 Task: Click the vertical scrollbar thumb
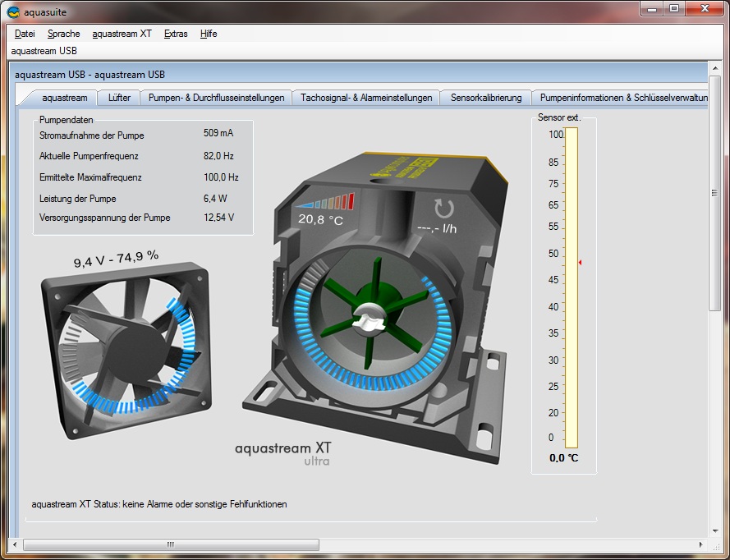coord(714,192)
